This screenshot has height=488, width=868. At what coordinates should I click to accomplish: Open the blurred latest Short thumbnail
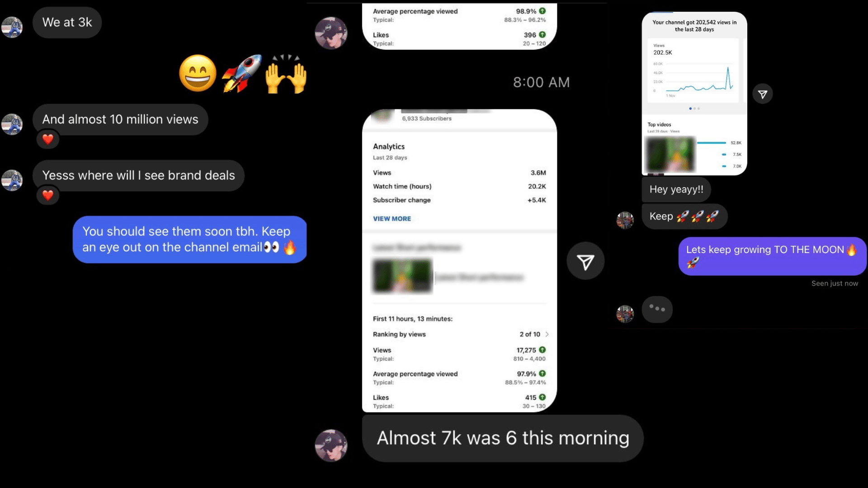click(402, 276)
